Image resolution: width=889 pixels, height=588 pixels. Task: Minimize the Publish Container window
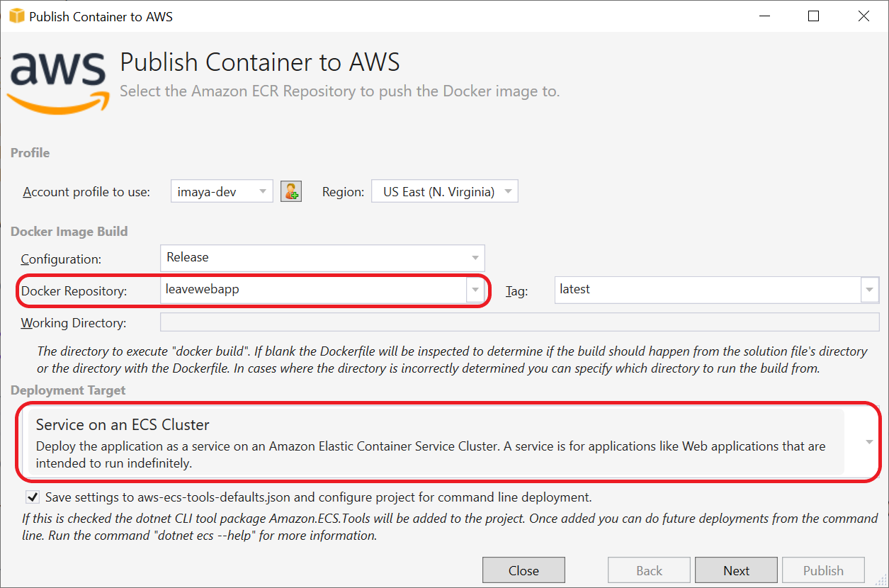tap(764, 16)
